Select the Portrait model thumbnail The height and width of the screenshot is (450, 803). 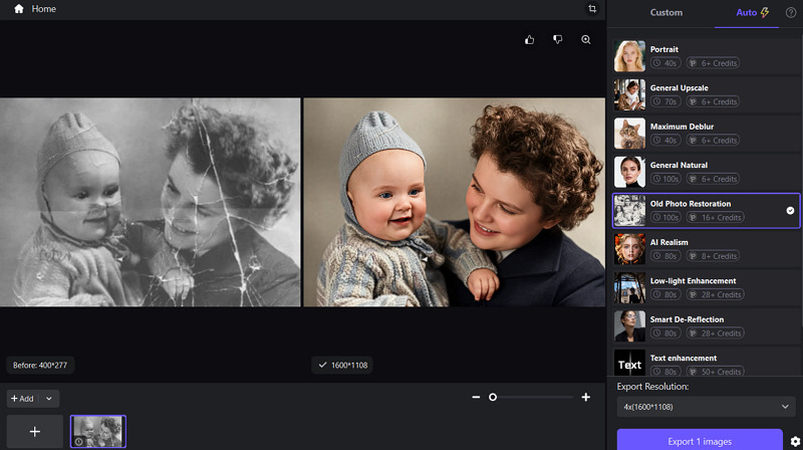629,56
